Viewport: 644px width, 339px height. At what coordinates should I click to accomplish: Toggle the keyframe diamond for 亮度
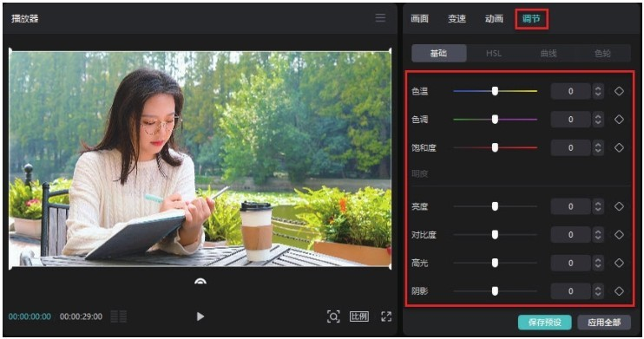point(619,206)
